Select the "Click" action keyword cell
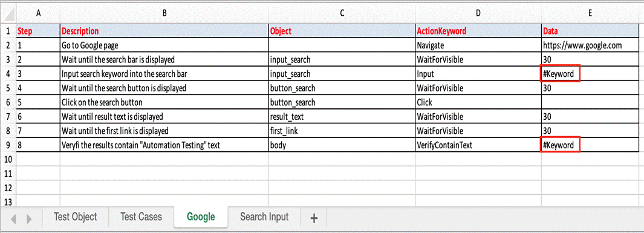This screenshot has height=233, width=644. tap(478, 102)
